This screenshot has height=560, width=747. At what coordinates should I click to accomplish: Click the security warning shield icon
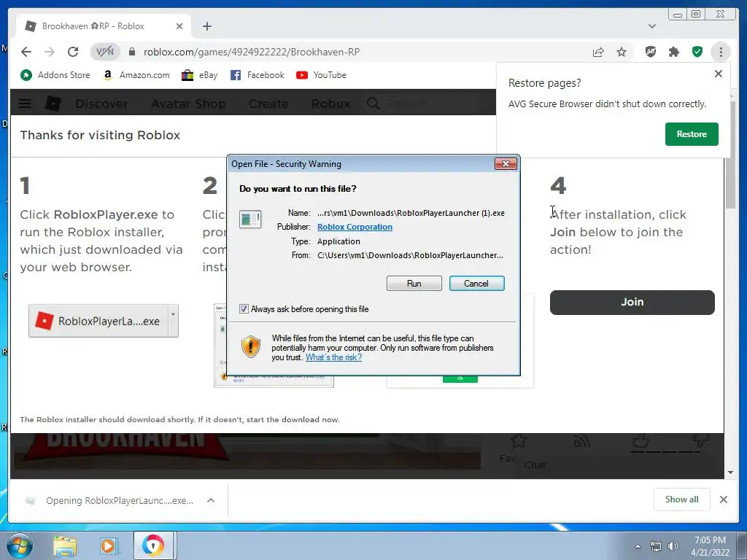click(x=251, y=346)
